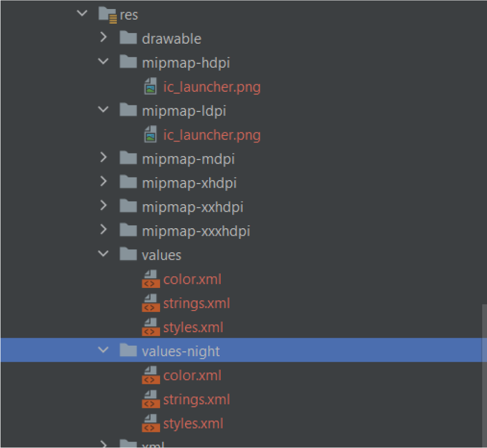Open strings.xml in the values folder
This screenshot has width=487, height=448.
pos(197,304)
